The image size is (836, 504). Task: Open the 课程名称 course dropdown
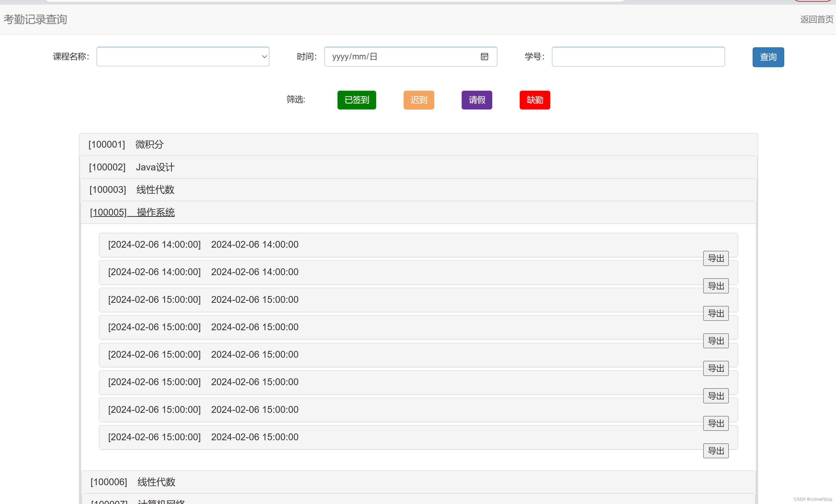click(x=182, y=57)
